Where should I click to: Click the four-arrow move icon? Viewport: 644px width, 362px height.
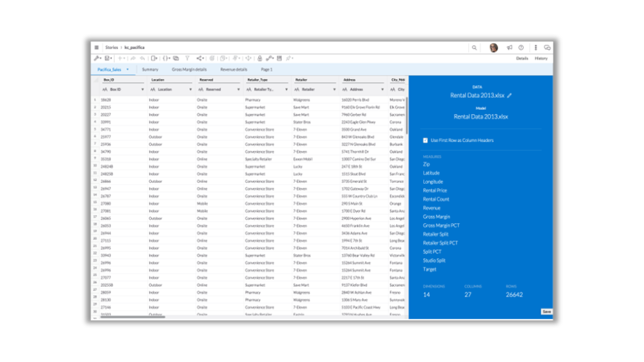coord(248,58)
